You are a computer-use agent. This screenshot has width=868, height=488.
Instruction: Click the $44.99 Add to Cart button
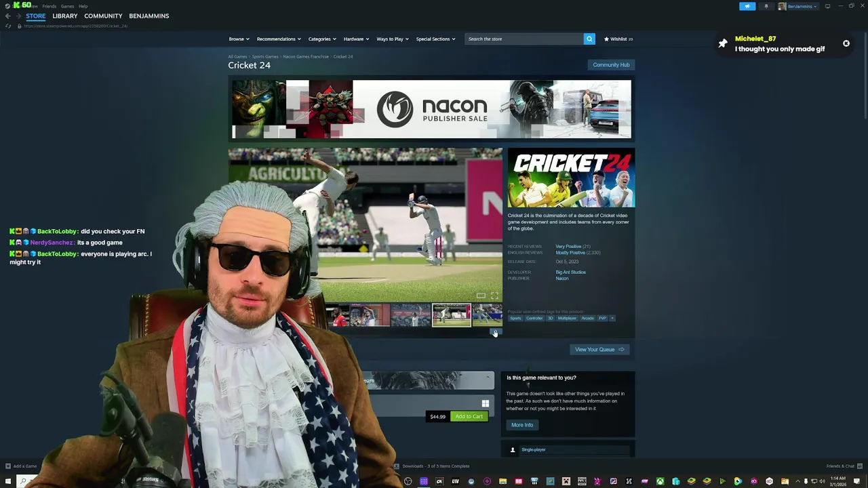click(x=469, y=417)
